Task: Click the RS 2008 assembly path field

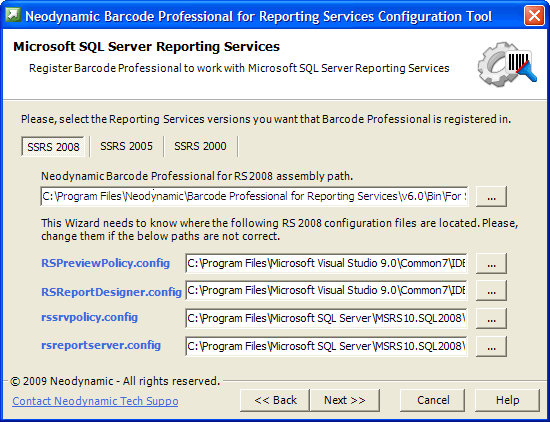Action: [x=254, y=196]
